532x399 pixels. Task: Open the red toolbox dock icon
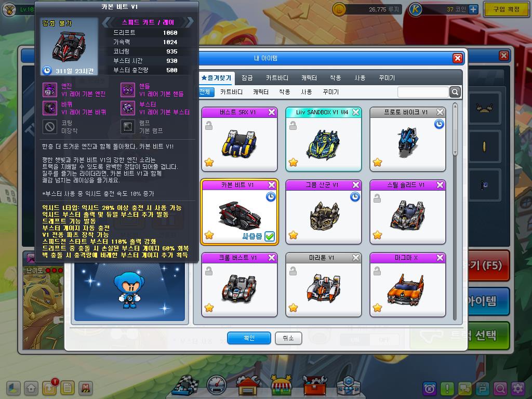tap(314, 385)
